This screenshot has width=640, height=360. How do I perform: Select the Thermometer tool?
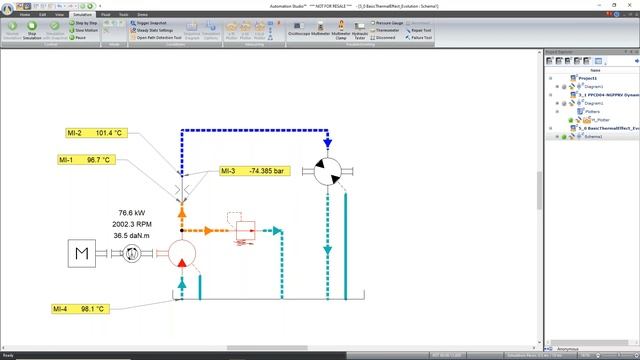pyautogui.click(x=384, y=30)
